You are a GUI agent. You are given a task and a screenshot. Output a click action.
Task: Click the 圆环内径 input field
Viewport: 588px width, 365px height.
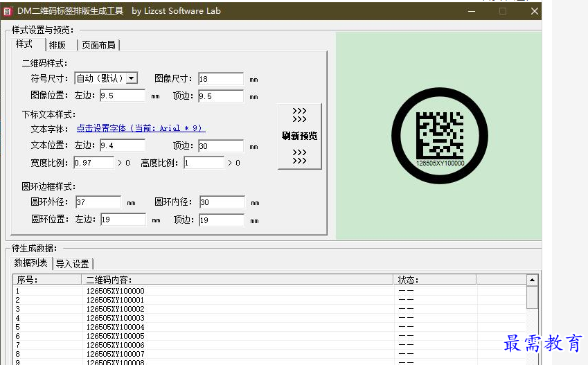pos(222,202)
